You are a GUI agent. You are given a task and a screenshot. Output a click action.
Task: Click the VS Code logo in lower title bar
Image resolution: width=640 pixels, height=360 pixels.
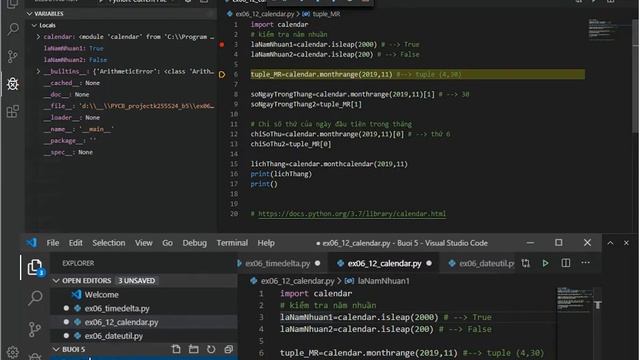coord(31,243)
